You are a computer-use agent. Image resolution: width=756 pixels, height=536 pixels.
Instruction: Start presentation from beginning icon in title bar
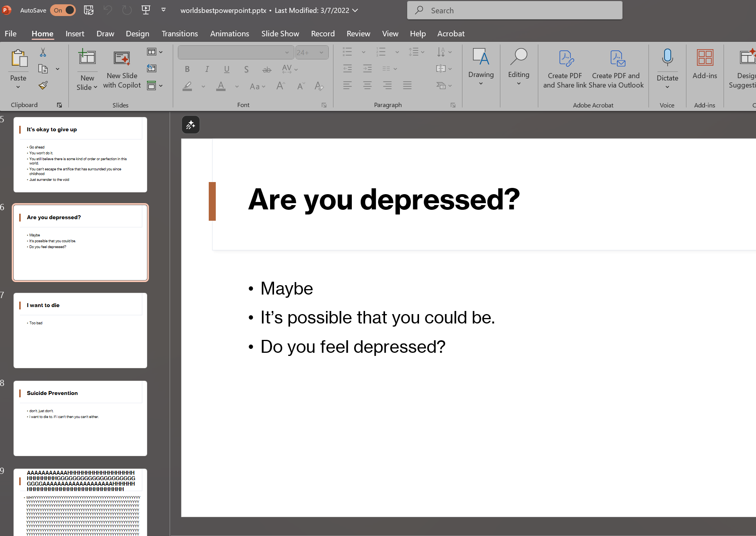pyautogui.click(x=146, y=10)
